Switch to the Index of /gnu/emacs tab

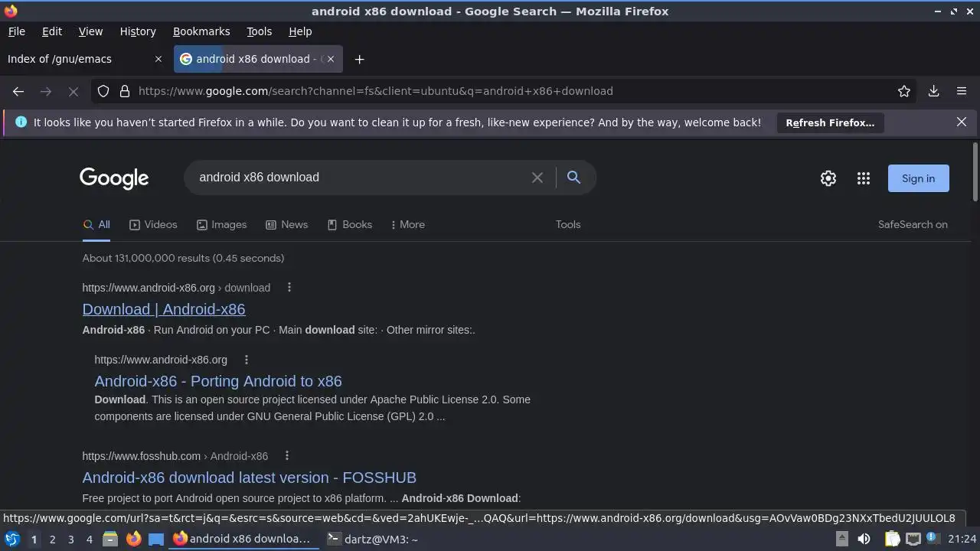tap(84, 59)
